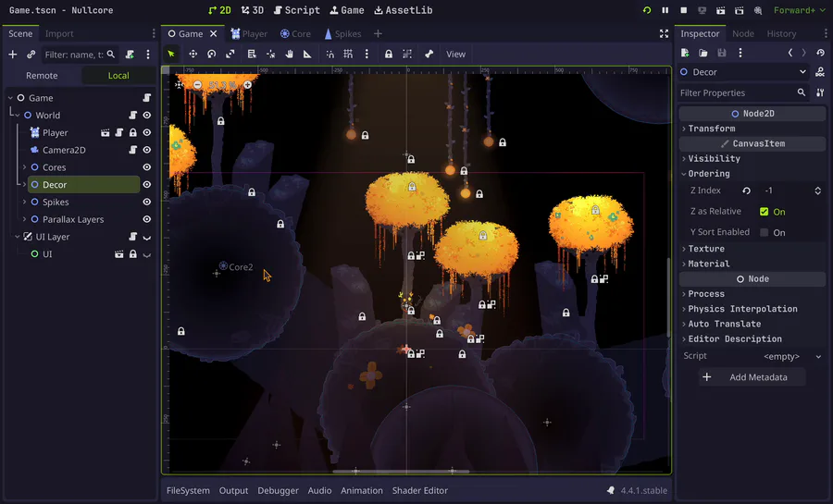Expand the Spikes node in tree
The height and width of the screenshot is (504, 833).
pyautogui.click(x=24, y=203)
